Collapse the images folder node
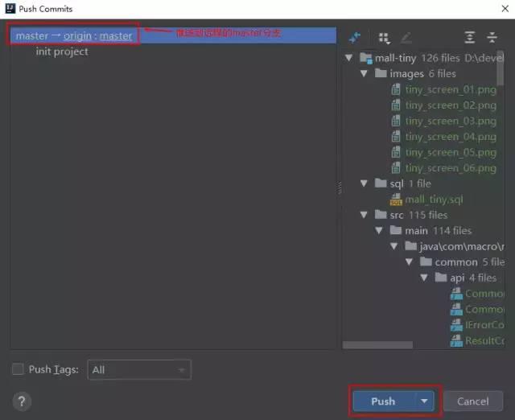 click(364, 73)
